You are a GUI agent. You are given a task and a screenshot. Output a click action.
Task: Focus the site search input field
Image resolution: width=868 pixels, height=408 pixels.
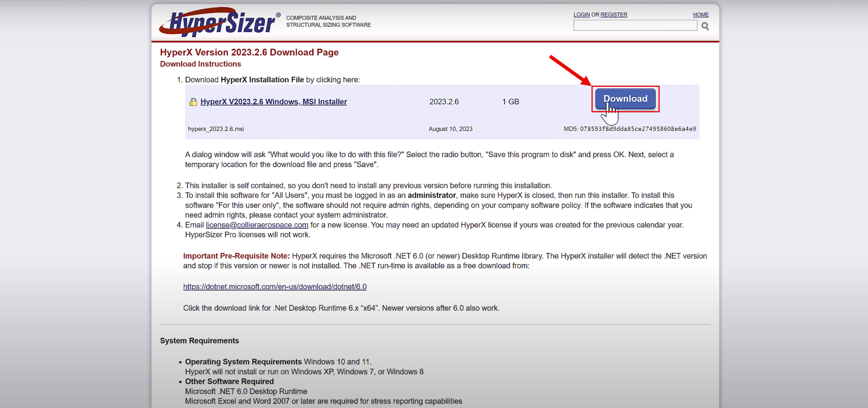635,25
